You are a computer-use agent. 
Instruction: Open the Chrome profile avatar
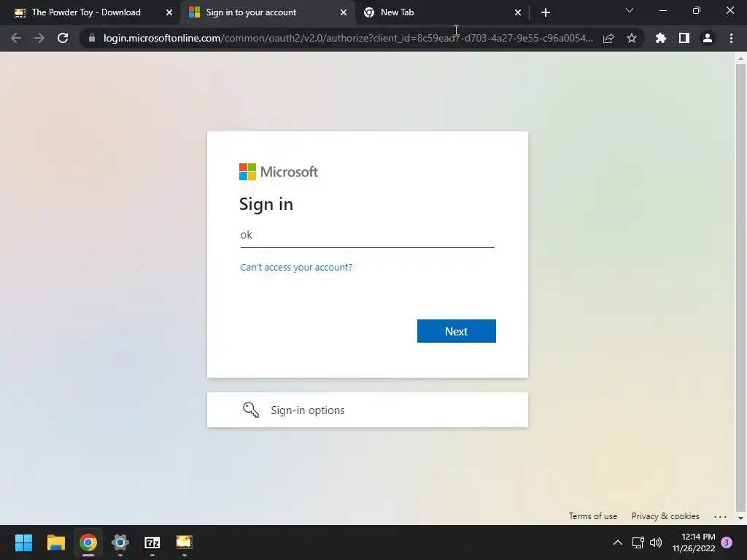tap(708, 38)
